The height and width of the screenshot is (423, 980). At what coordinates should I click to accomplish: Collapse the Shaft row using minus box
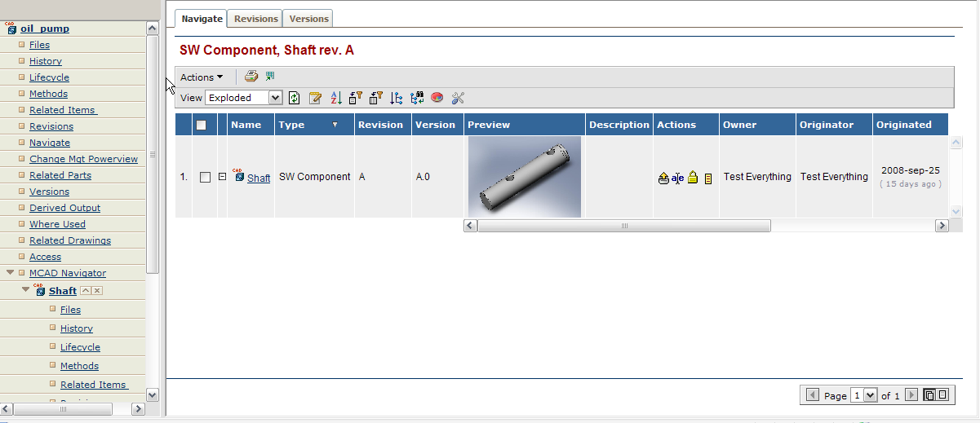(222, 177)
